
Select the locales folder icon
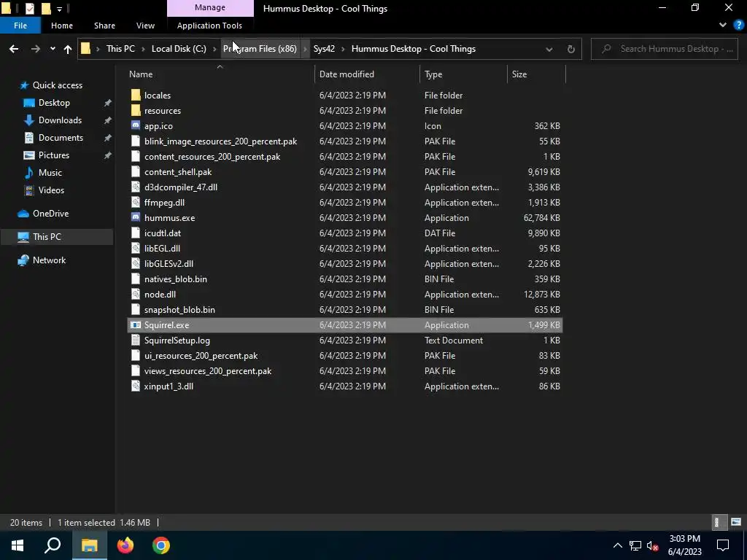tap(136, 96)
